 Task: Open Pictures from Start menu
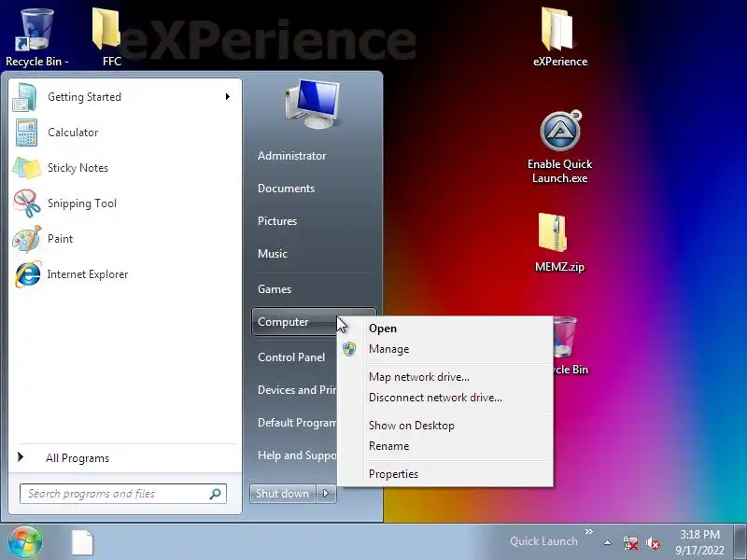coord(277,221)
